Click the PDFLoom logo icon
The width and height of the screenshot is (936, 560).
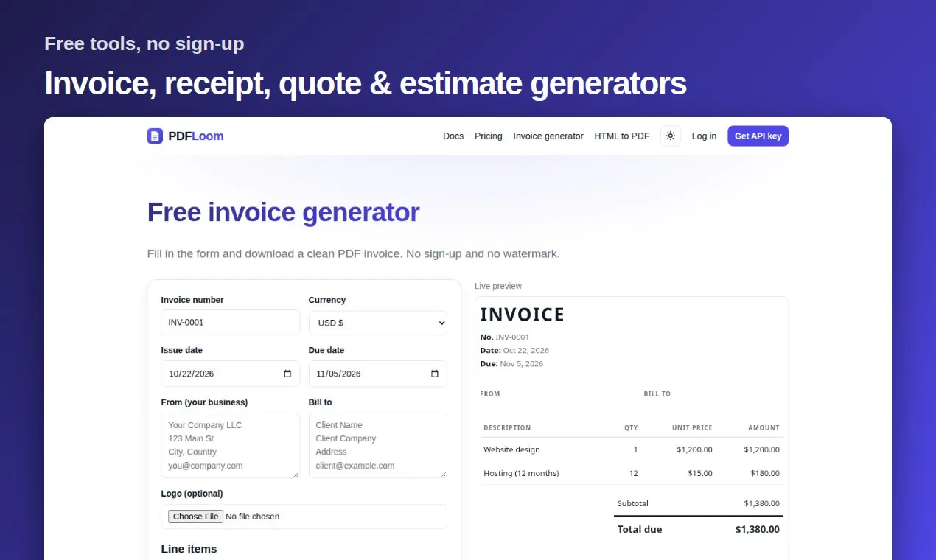click(x=155, y=136)
